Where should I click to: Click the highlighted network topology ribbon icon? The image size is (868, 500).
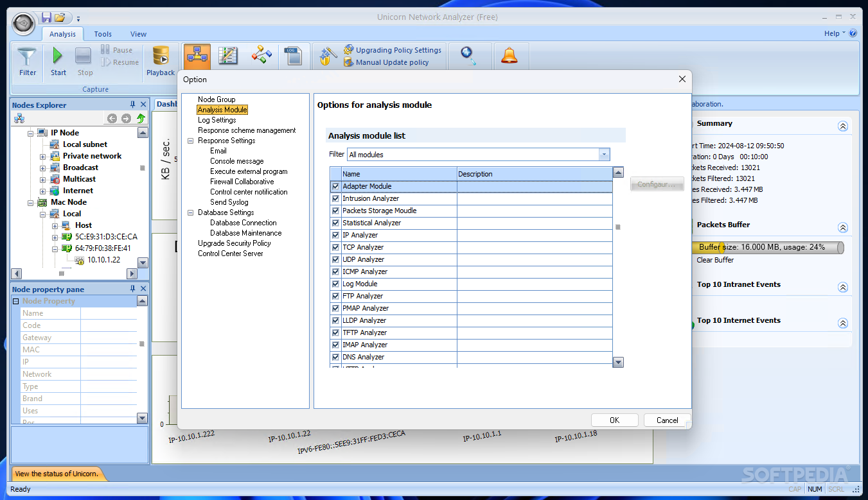tap(196, 56)
